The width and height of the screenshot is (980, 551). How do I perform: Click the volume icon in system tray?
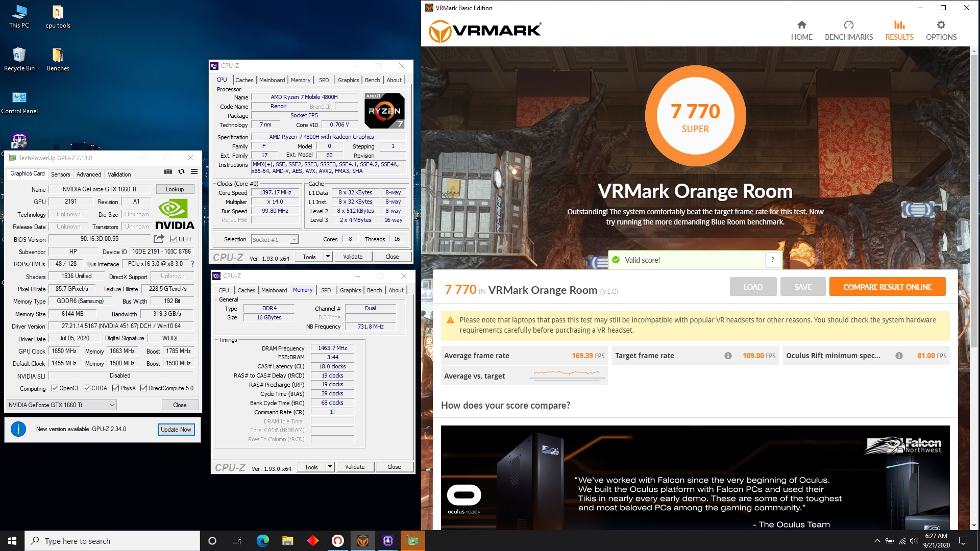tap(913, 541)
